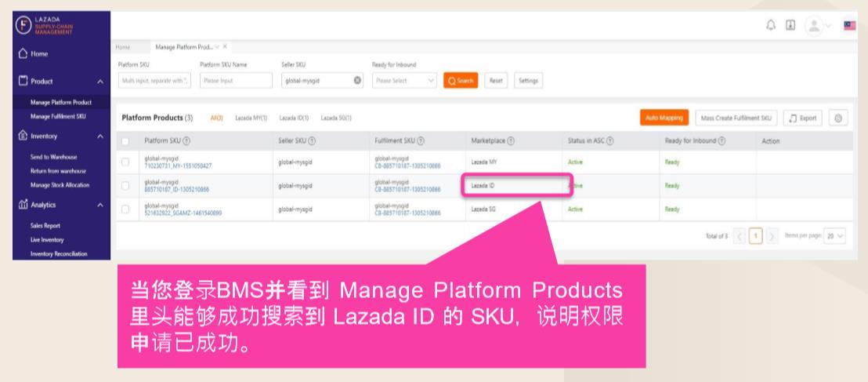Open table settings gear icon
This screenshot has width=868, height=382.
coord(838,118)
